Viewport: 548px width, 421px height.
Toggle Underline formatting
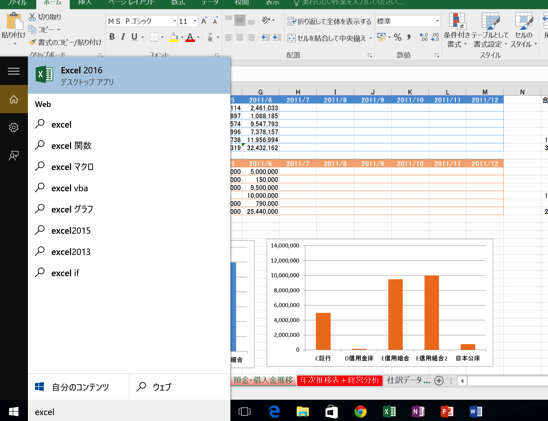pos(134,37)
